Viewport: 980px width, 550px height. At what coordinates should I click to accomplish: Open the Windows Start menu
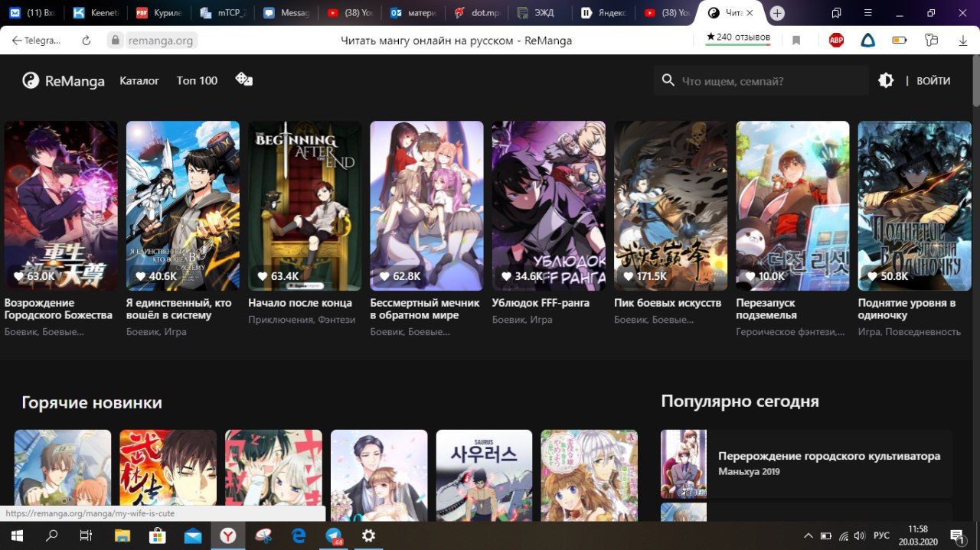tap(16, 535)
